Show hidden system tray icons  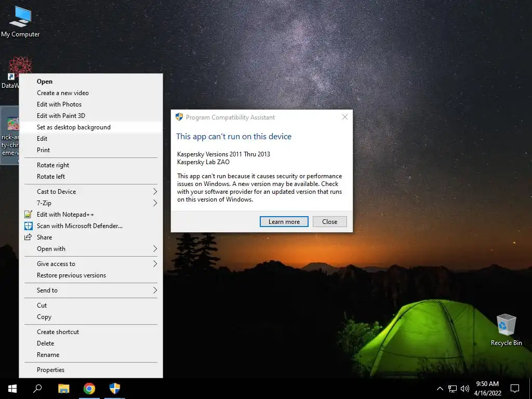click(440, 389)
